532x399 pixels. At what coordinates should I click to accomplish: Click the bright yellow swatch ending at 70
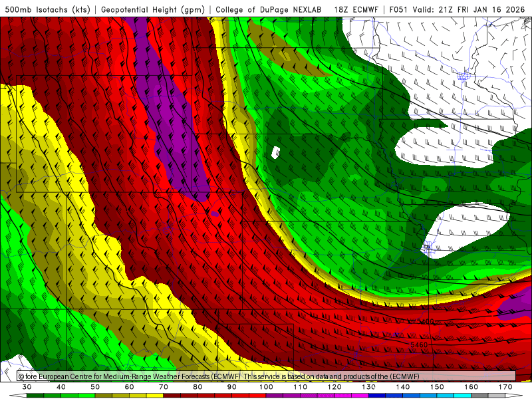[x=155, y=396]
